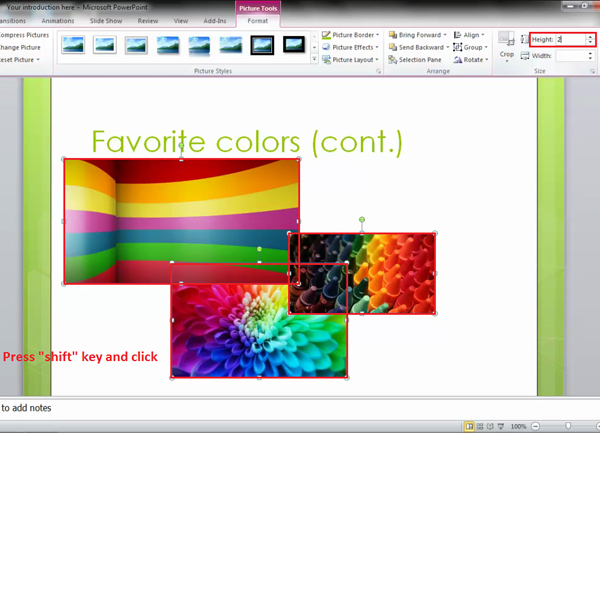This screenshot has height=600, width=600.
Task: Switch to the View tab
Action: pos(181,21)
